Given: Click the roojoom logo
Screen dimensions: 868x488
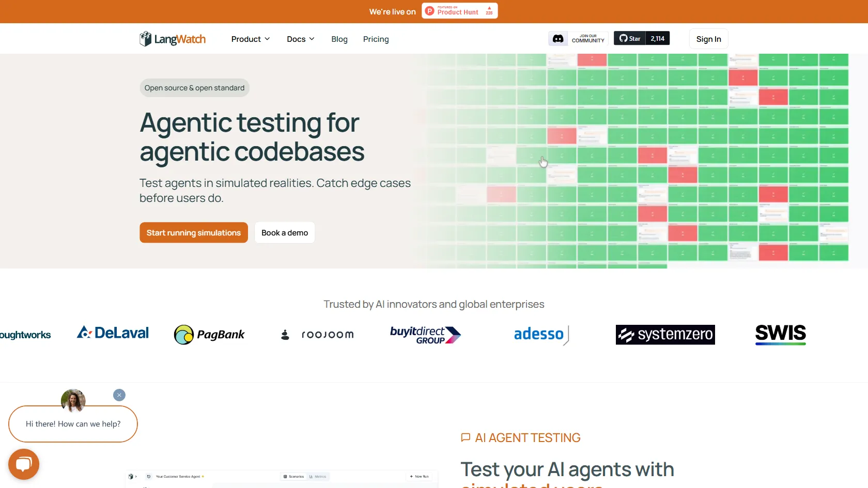Looking at the screenshot, I should [317, 335].
